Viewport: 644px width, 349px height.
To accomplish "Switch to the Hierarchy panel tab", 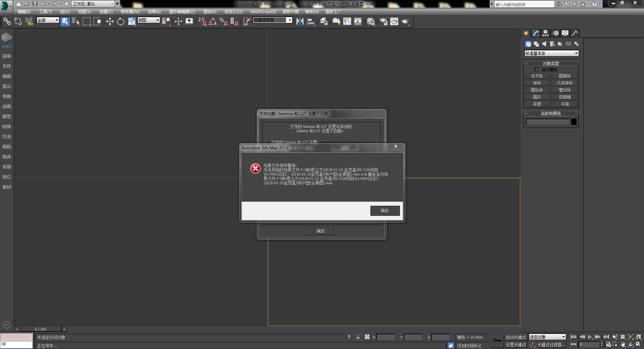I will pos(545,33).
